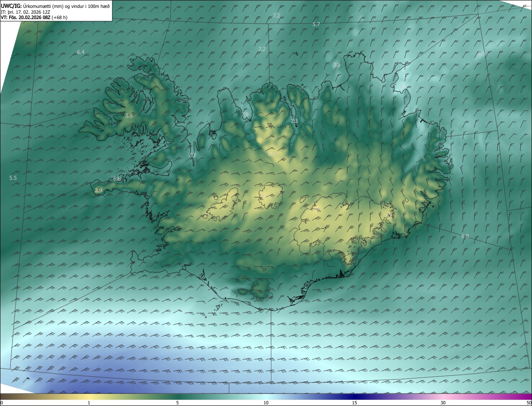Click the 5.5 value label on the map

coord(13,178)
